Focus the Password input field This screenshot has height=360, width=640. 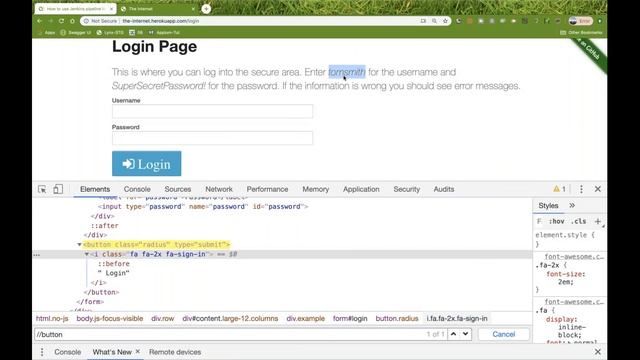pyautogui.click(x=212, y=138)
